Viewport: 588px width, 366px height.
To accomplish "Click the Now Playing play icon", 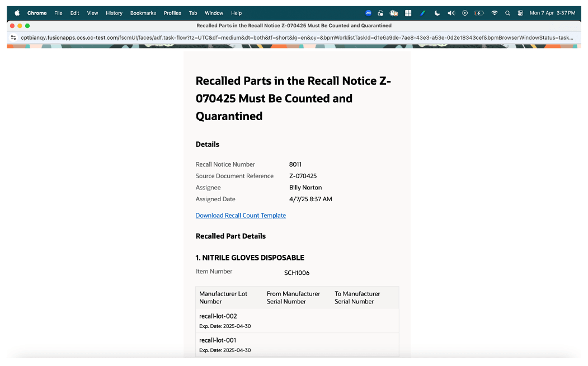I will (x=464, y=13).
